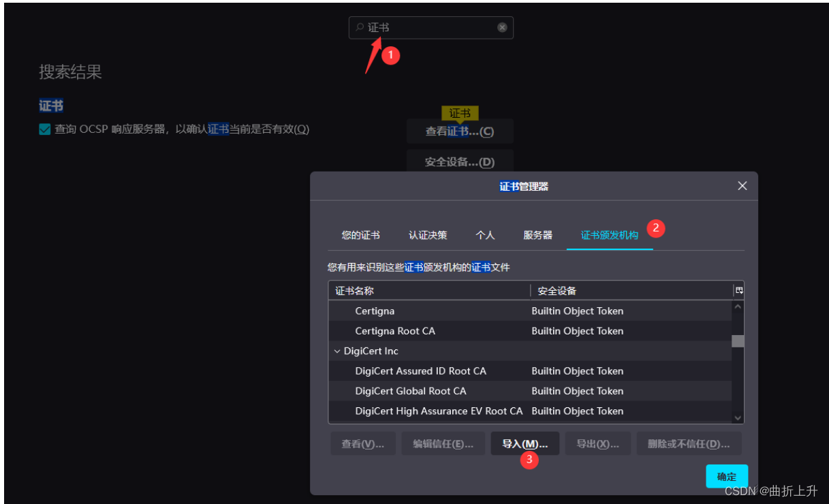Viewport: 829px width, 504px height.
Task: Click the 导入(M) import button
Action: pyautogui.click(x=525, y=444)
